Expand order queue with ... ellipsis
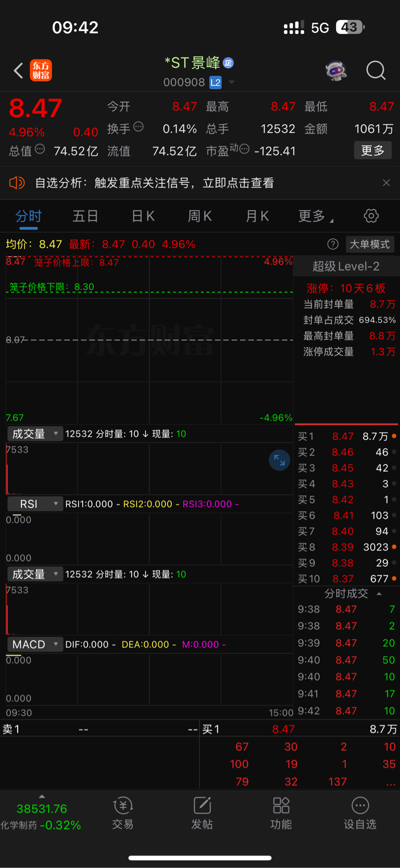400x868 pixels. pyautogui.click(x=390, y=782)
